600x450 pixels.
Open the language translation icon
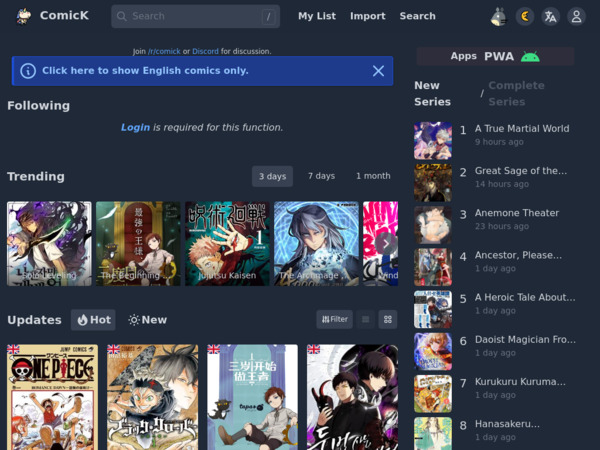click(x=551, y=16)
